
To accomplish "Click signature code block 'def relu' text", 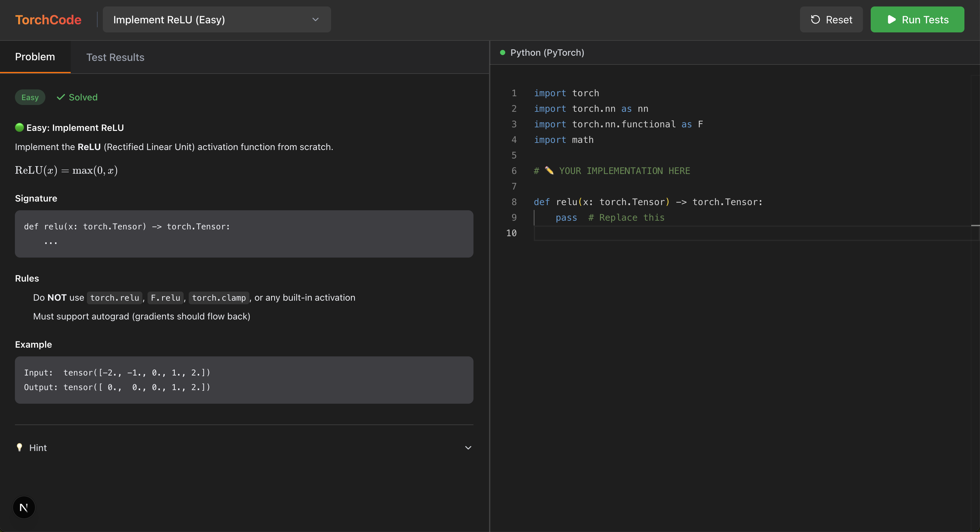I will 127,226.
